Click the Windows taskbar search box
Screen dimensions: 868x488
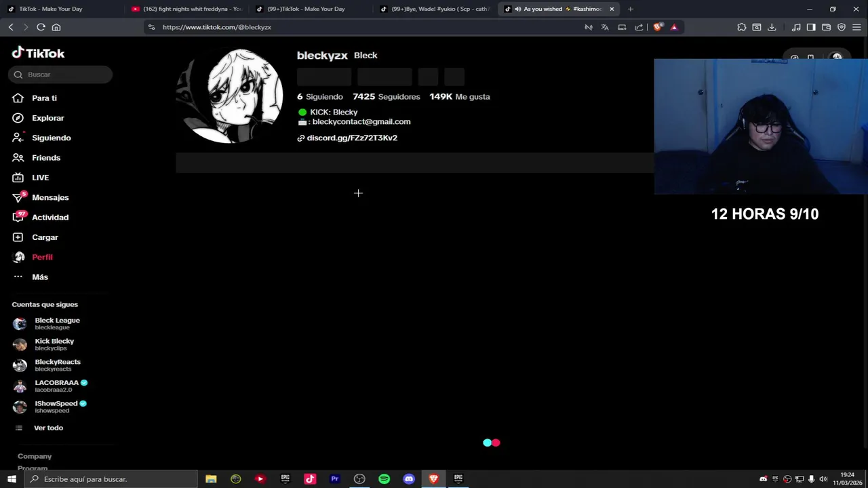[x=111, y=479]
